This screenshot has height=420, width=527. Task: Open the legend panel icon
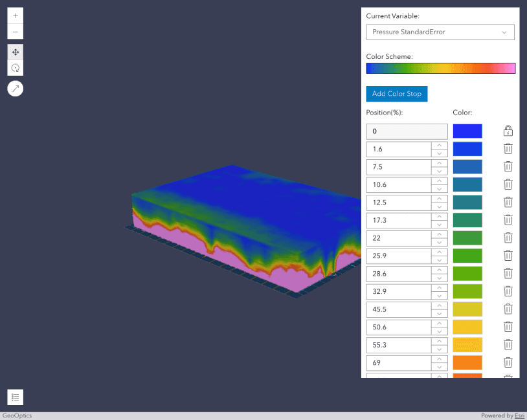coord(15,397)
